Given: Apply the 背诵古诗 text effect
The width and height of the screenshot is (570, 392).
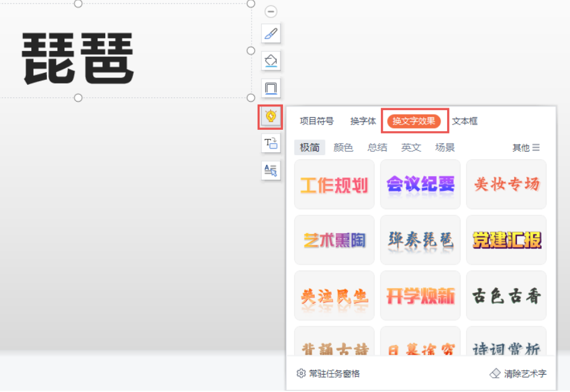Looking at the screenshot, I should pos(334,341).
